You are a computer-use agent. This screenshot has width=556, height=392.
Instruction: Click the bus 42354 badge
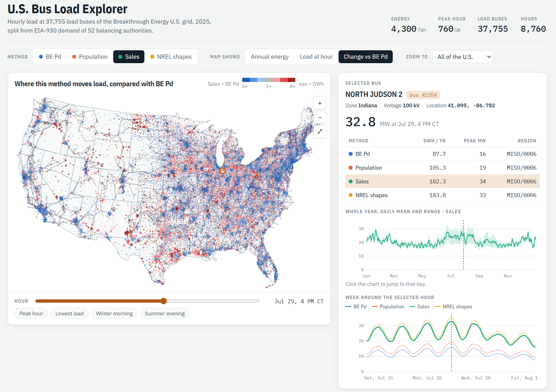click(423, 95)
